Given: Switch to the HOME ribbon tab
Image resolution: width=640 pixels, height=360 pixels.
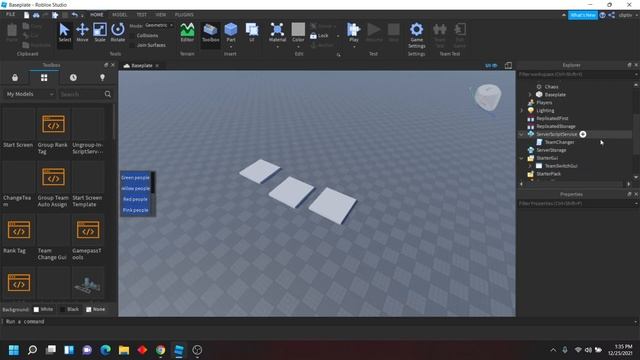Looking at the screenshot, I should 97,15.
